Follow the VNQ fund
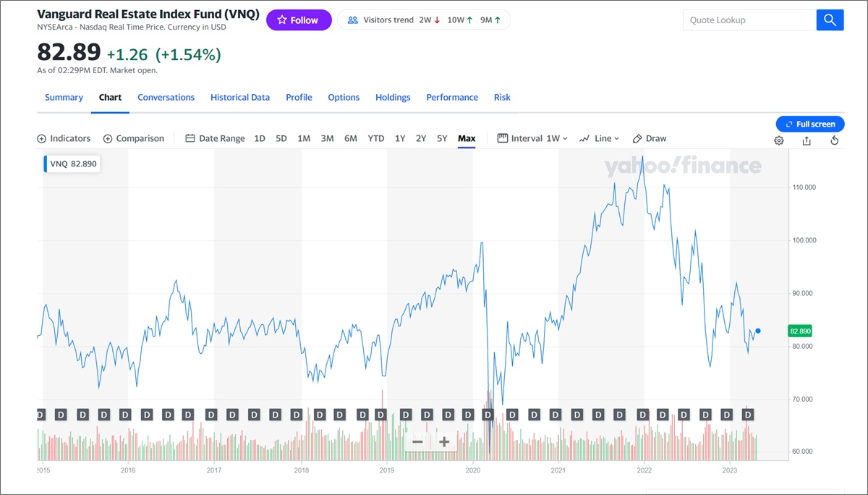868x495 pixels. [x=299, y=20]
